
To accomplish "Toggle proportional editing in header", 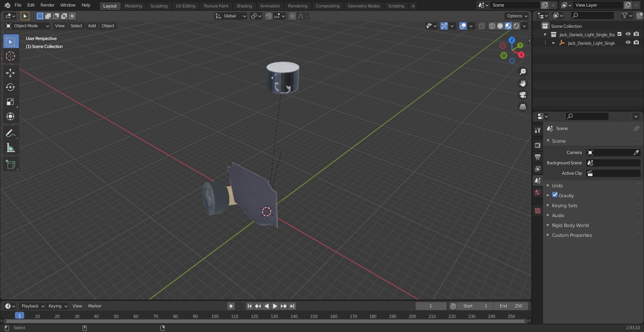I will pyautogui.click(x=292, y=16).
